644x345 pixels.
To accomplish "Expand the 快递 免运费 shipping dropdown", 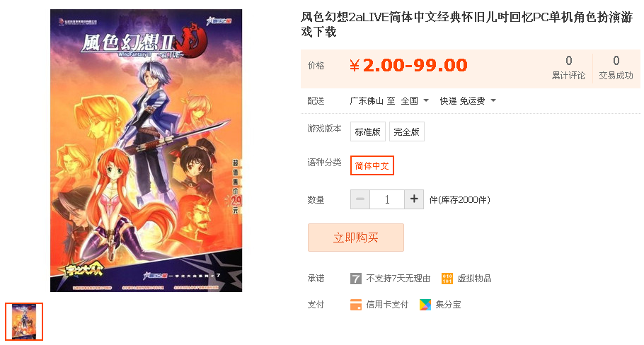I will click(x=468, y=101).
